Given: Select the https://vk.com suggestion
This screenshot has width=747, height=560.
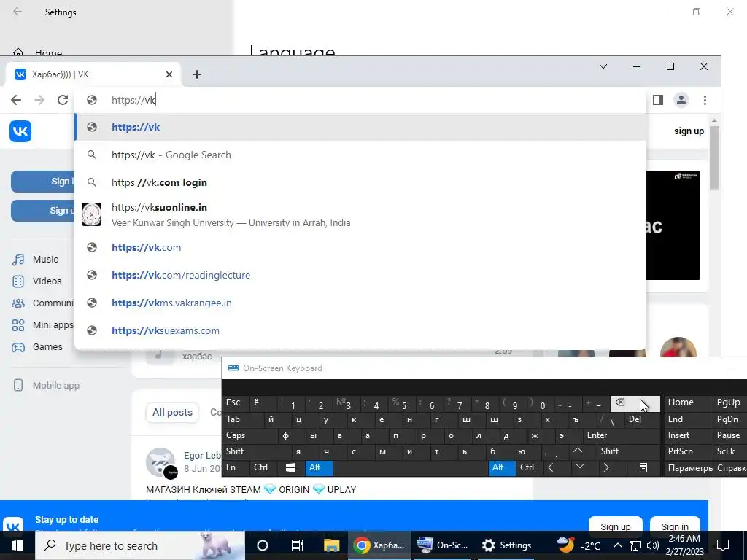Looking at the screenshot, I should coord(360,247).
